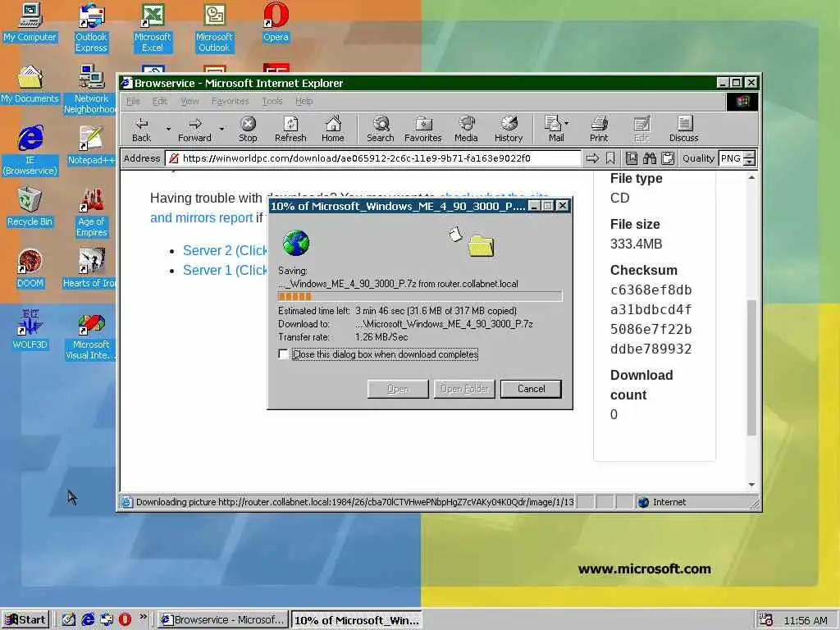Open the Tools menu
This screenshot has width=840, height=630.
click(x=272, y=101)
